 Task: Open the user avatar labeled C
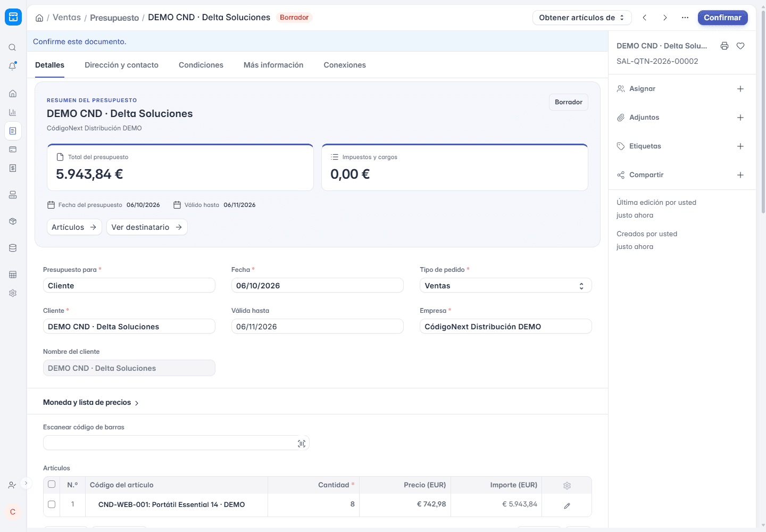(13, 512)
